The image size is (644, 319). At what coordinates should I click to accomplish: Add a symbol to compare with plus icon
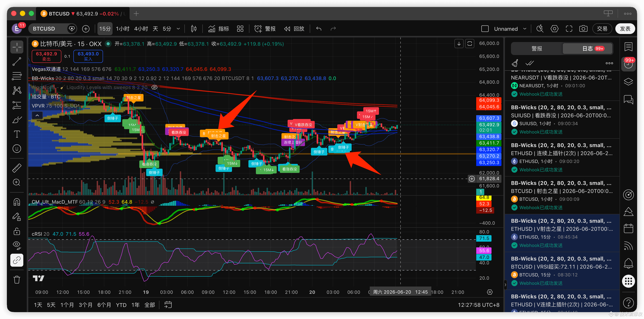(86, 29)
